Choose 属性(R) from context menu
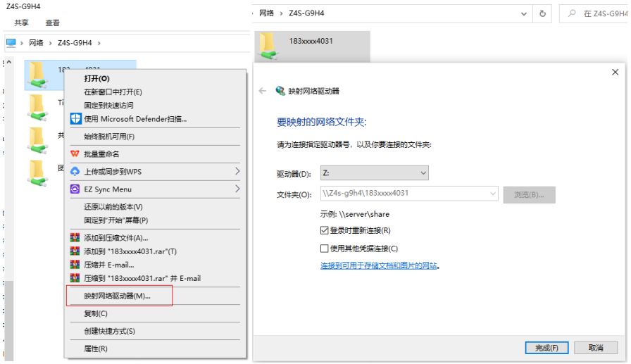 tap(96, 349)
